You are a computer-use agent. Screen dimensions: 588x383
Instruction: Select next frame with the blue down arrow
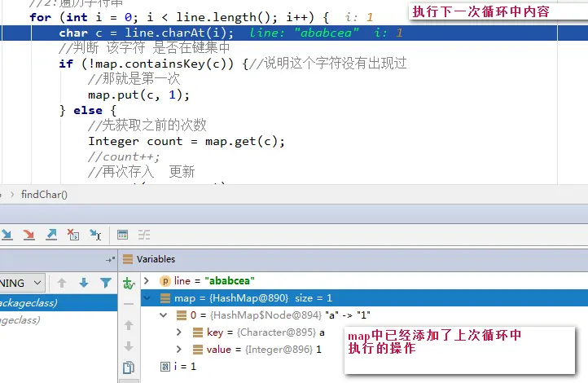(x=84, y=283)
